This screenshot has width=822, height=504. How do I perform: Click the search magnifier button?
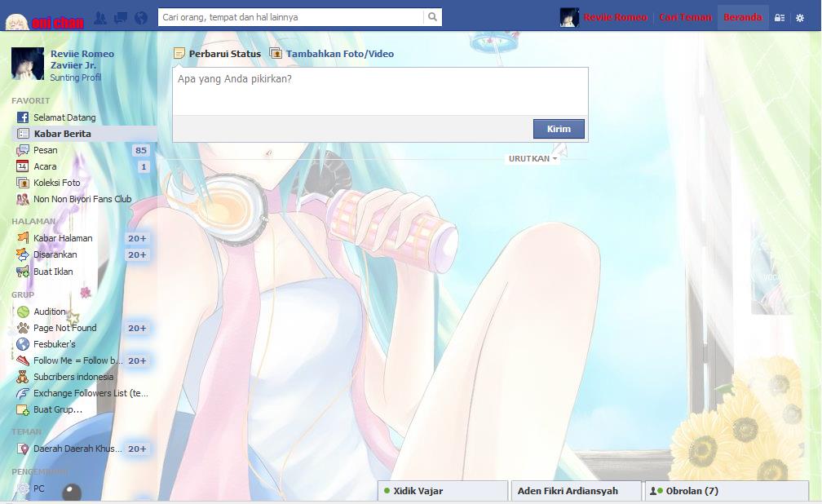432,17
